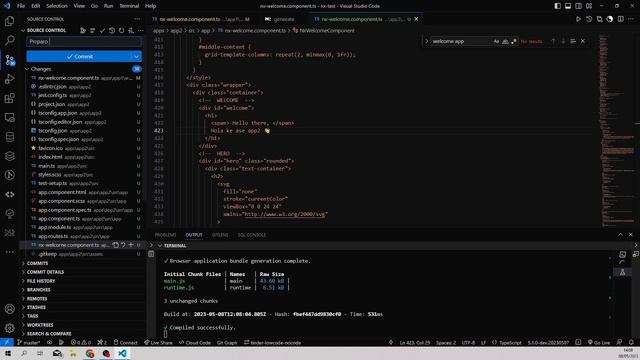The height and width of the screenshot is (360, 640).
Task: Open editor More Actions ellipsis
Action: pyautogui.click(x=631, y=19)
